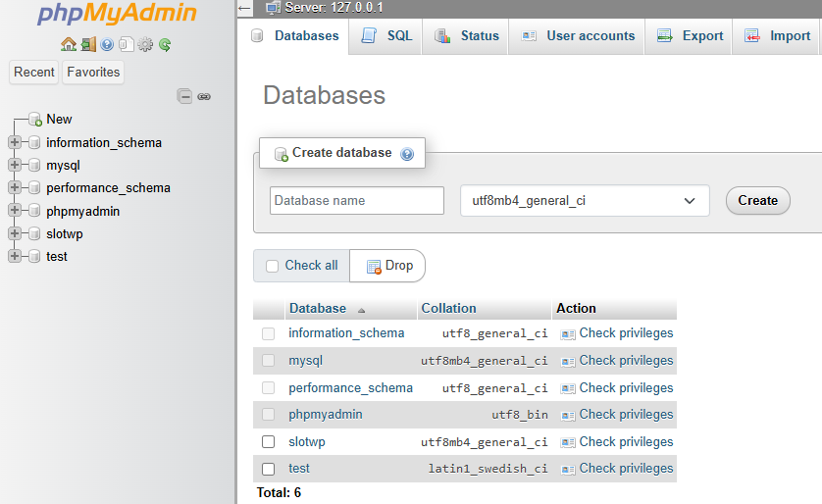Open the Recent tables button

pos(34,72)
